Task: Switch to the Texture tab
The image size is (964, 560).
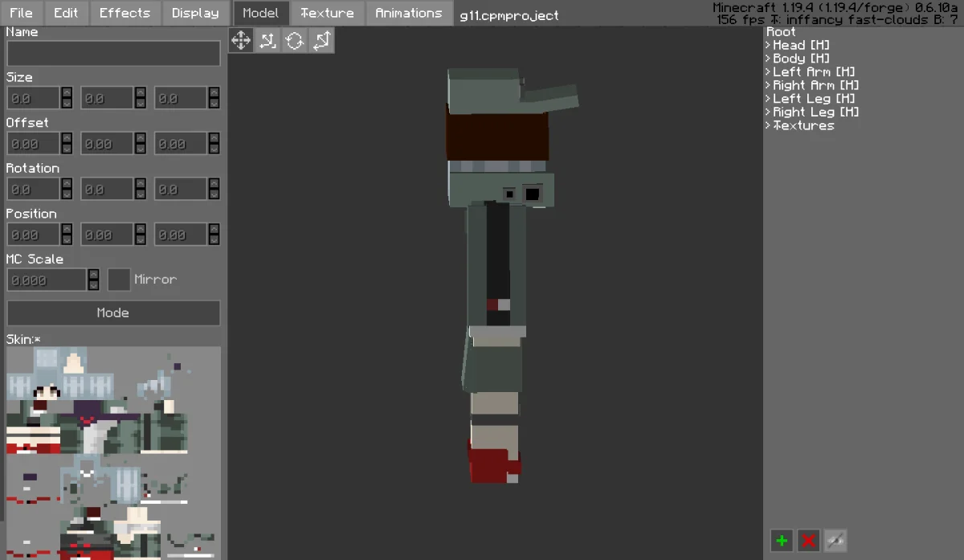Action: click(327, 13)
